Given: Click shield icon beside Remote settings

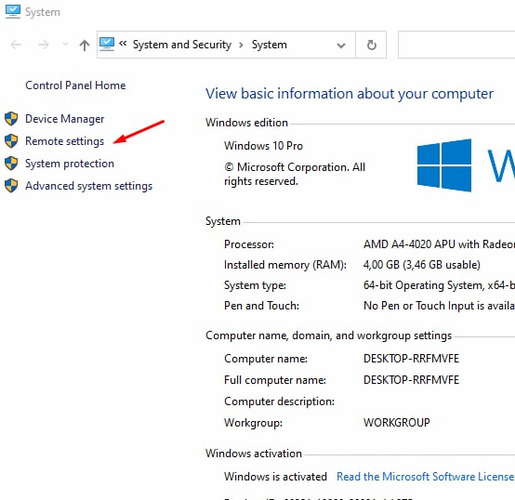Looking at the screenshot, I should [x=11, y=141].
